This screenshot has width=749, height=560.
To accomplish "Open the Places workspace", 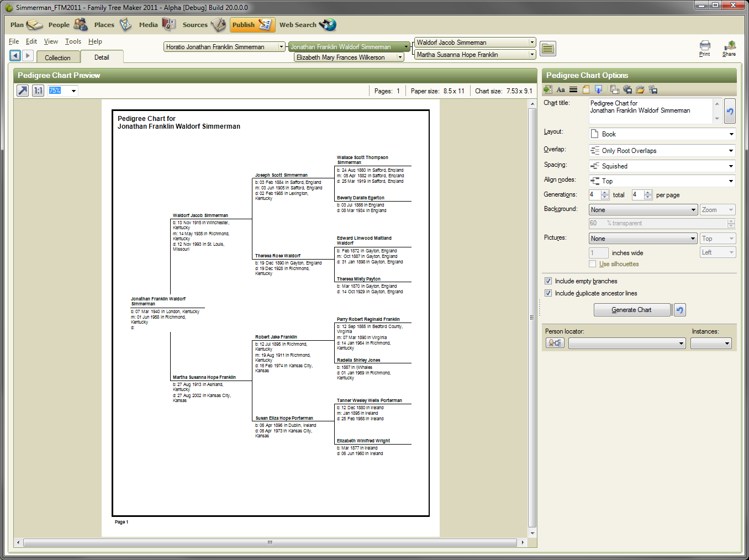I will [113, 25].
